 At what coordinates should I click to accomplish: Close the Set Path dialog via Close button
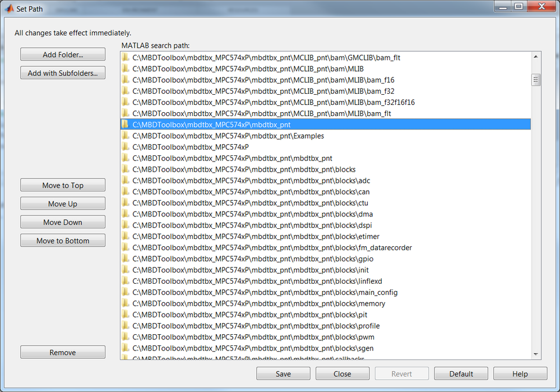(x=343, y=373)
